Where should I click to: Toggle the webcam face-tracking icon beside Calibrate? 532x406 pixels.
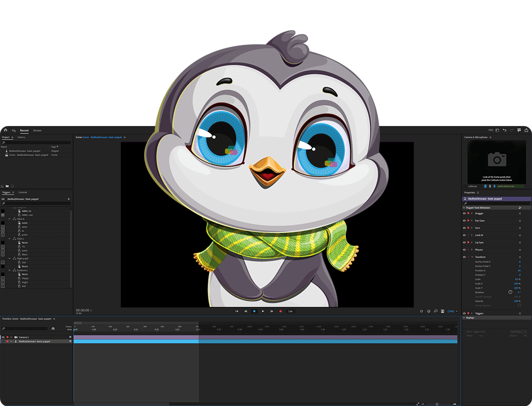pyautogui.click(x=485, y=186)
